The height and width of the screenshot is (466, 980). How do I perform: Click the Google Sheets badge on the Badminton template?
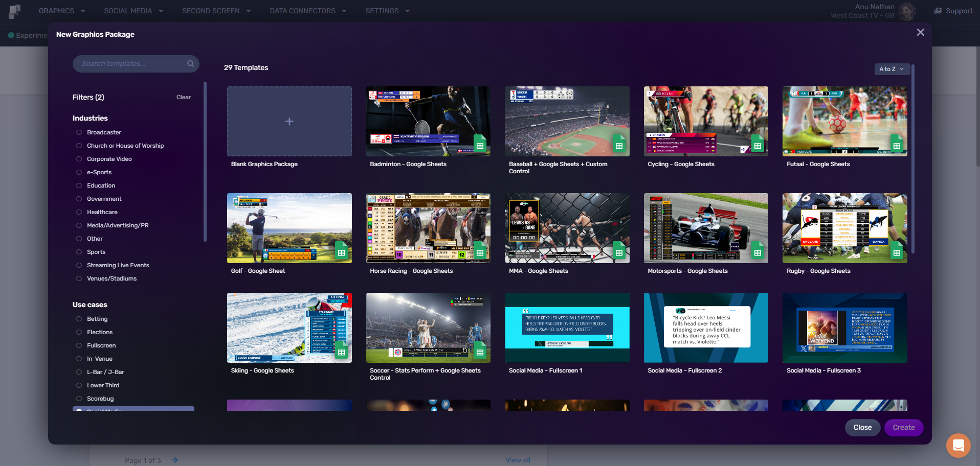click(x=481, y=145)
